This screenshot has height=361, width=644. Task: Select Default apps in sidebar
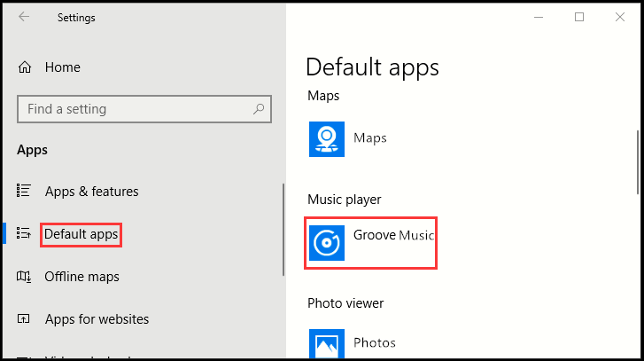(x=81, y=234)
